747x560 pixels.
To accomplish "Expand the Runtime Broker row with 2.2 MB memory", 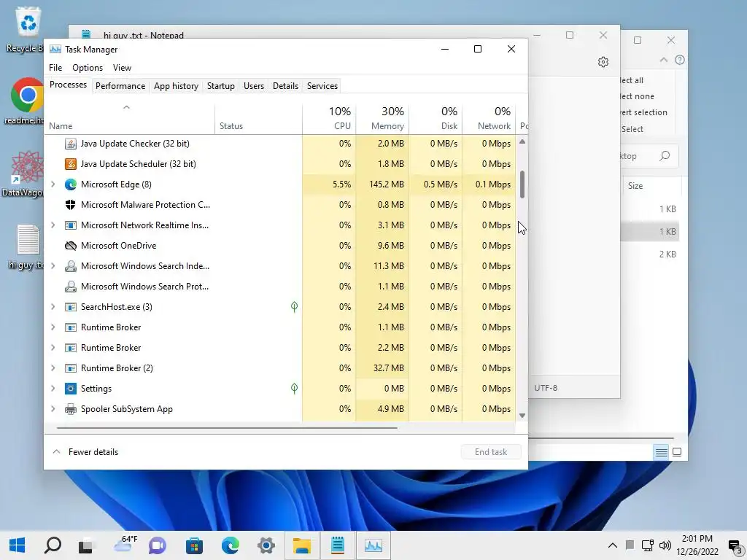I will [x=53, y=348].
